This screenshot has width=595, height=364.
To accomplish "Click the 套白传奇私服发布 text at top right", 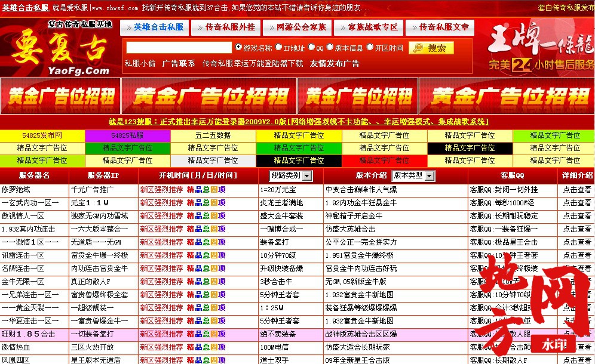I will (x=566, y=8).
